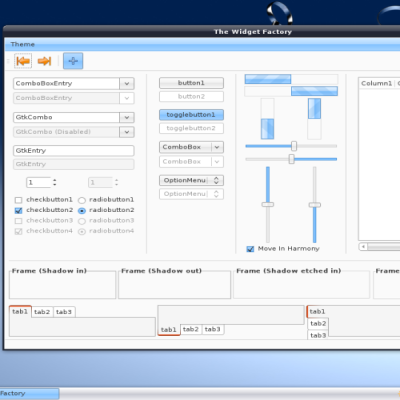Click the orange back arrow toolbar icon
This screenshot has width=400, height=400.
pyautogui.click(x=23, y=61)
